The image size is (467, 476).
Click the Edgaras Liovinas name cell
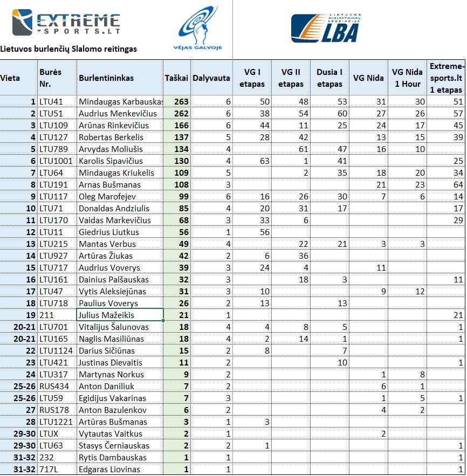[x=120, y=470]
